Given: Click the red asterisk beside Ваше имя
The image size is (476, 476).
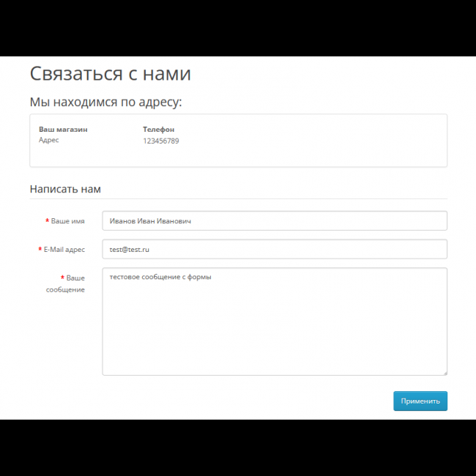Looking at the screenshot, I should 47,220.
